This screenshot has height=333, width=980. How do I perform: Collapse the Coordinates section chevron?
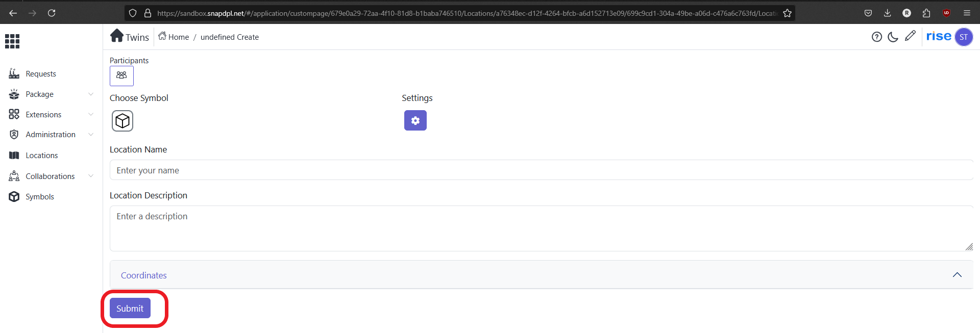957,275
